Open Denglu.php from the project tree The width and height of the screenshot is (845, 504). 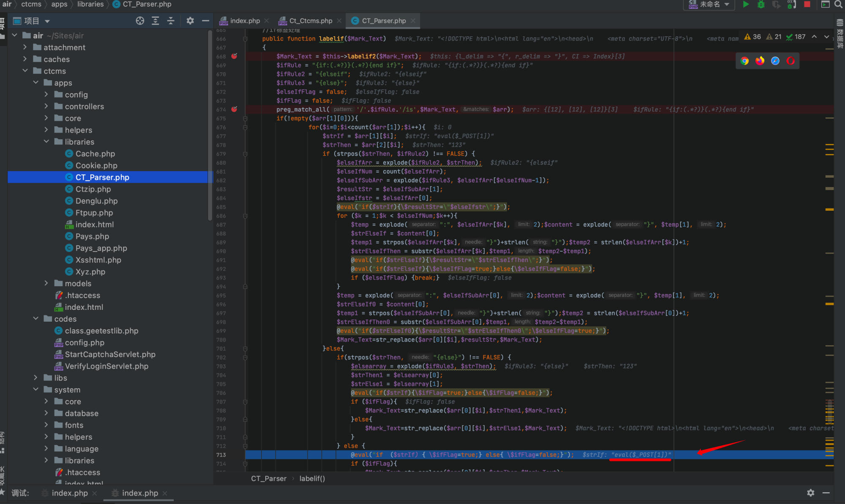[96, 201]
